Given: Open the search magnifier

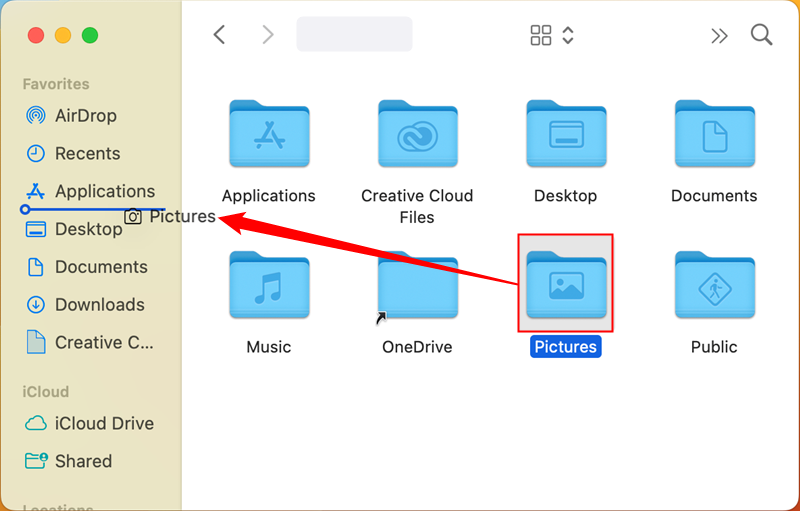Looking at the screenshot, I should tap(761, 35).
